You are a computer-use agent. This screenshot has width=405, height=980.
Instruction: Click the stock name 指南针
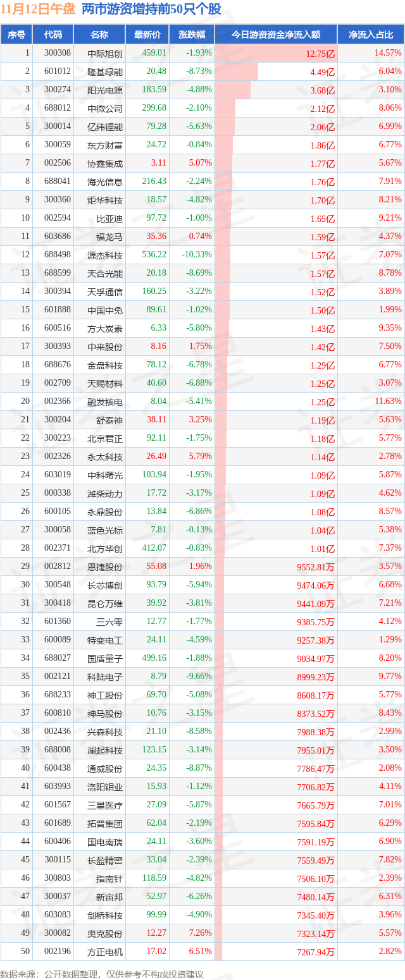(109, 879)
